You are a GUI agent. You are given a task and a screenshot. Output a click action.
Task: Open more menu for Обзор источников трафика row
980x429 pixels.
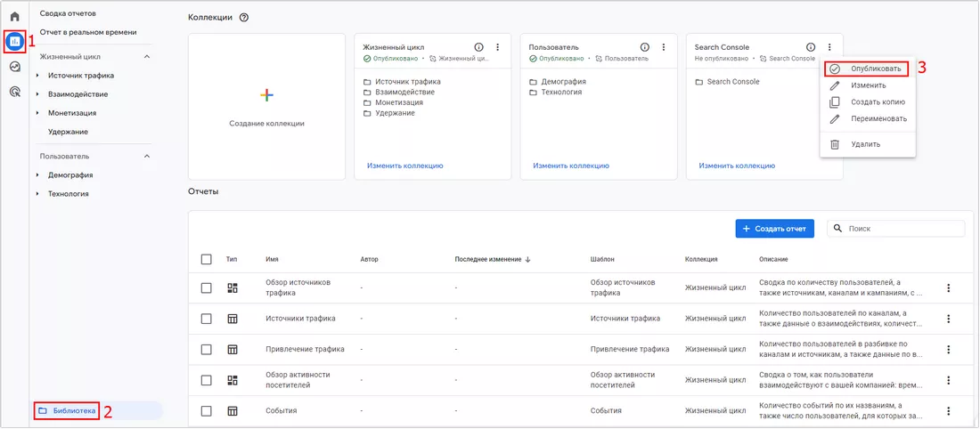(x=948, y=287)
